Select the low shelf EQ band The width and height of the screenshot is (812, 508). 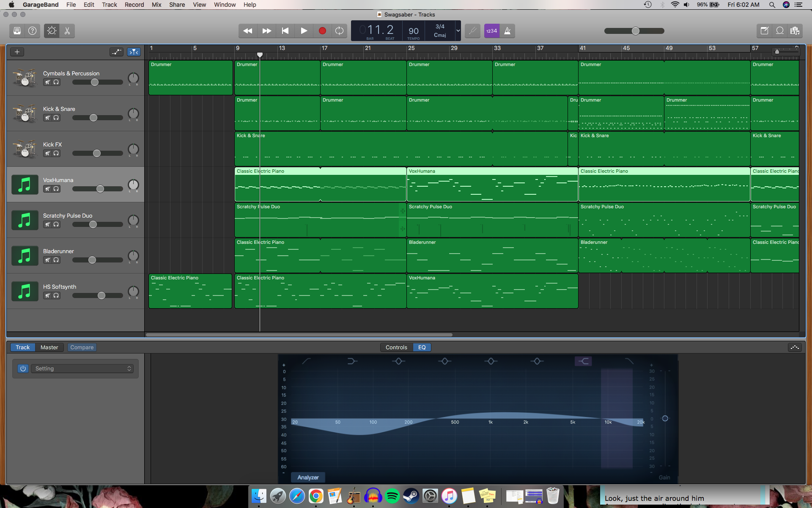[352, 361]
